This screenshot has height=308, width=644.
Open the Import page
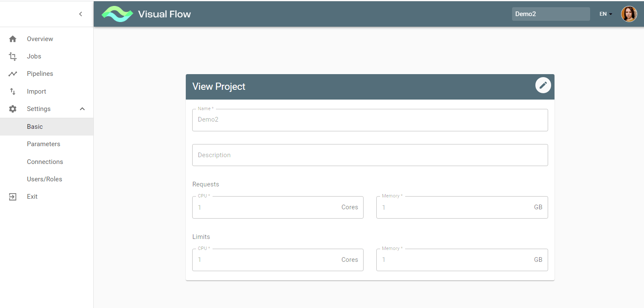pos(36,92)
